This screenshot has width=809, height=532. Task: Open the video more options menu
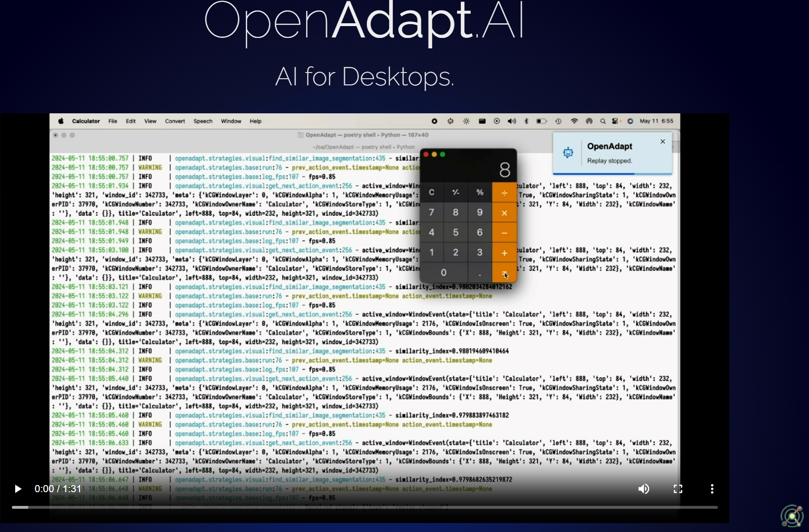[712, 489]
